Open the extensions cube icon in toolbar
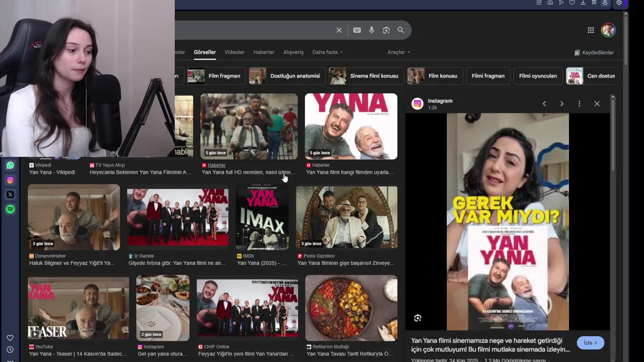 click(x=619, y=3)
